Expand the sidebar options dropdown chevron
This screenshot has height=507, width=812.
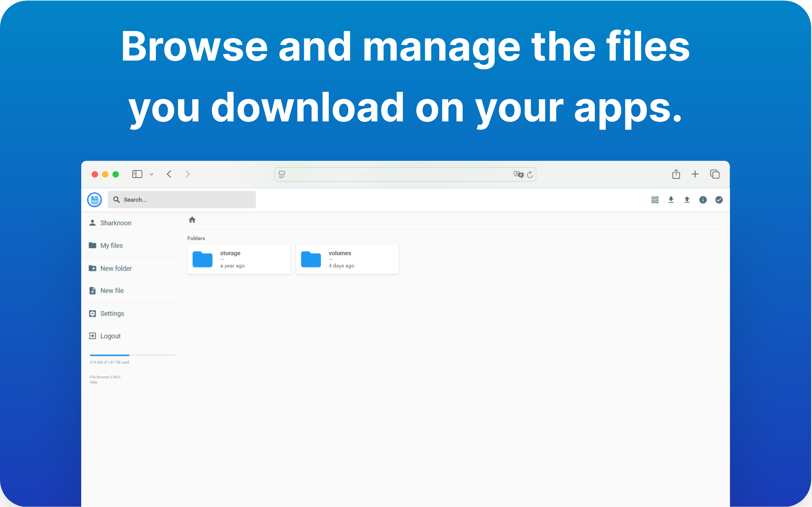[x=152, y=174]
